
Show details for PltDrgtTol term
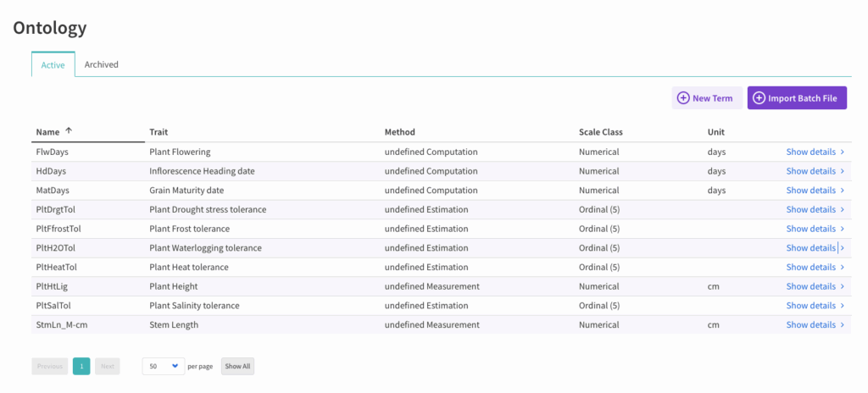(810, 209)
